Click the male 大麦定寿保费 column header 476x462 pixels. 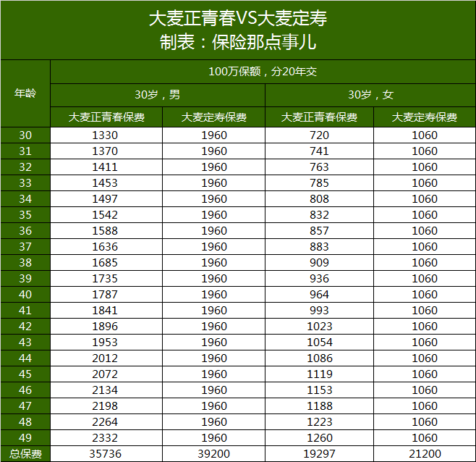point(213,117)
